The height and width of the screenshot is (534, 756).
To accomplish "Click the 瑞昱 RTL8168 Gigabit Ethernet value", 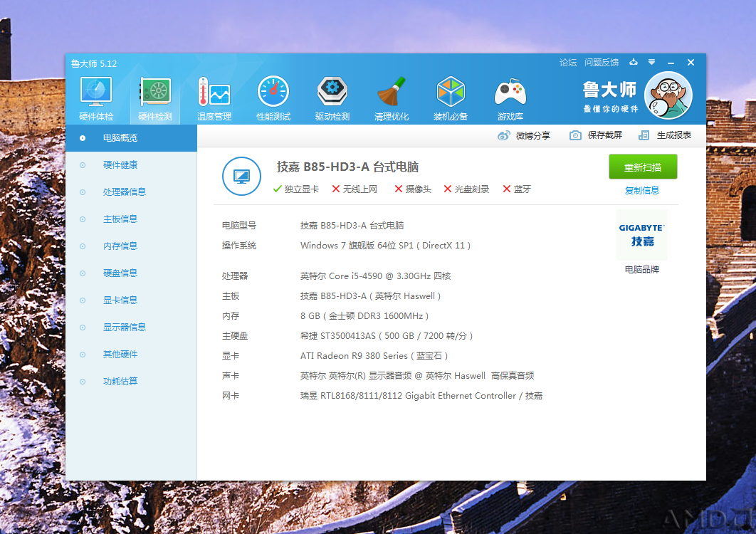I will 421,396.
